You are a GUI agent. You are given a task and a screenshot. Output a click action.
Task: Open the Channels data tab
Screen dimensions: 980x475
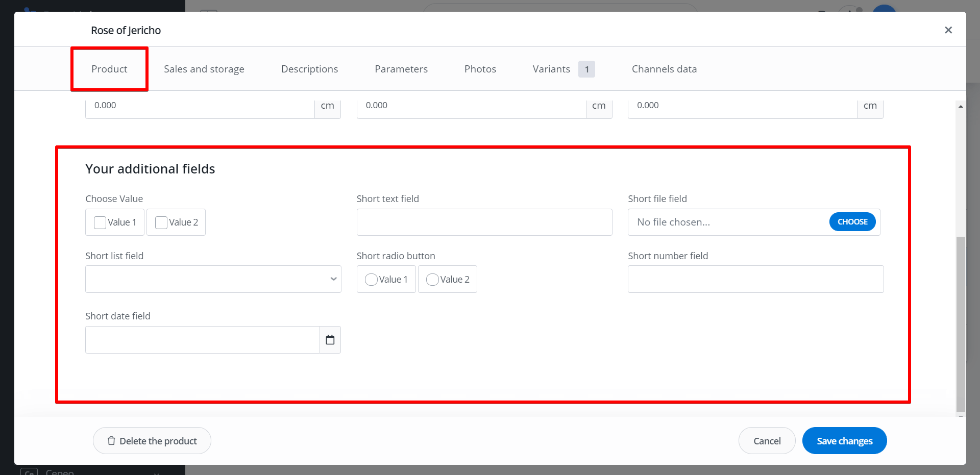664,69
